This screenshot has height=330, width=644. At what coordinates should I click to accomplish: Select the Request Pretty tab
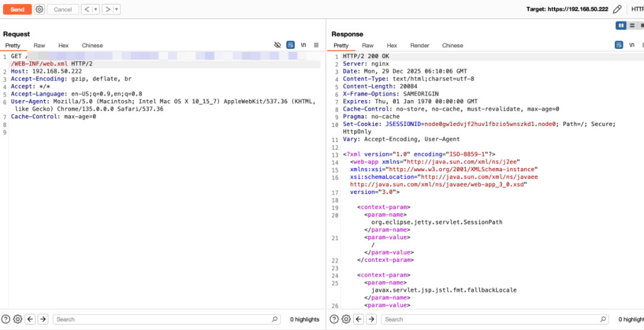[x=13, y=45]
